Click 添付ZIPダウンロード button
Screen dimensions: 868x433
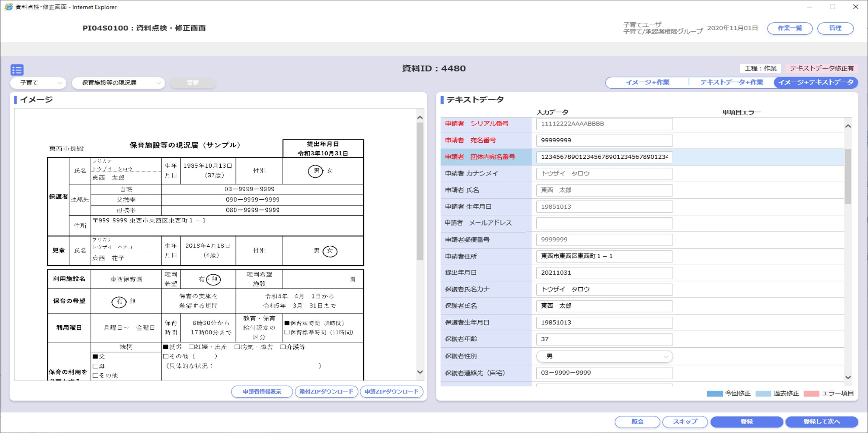[x=326, y=392]
